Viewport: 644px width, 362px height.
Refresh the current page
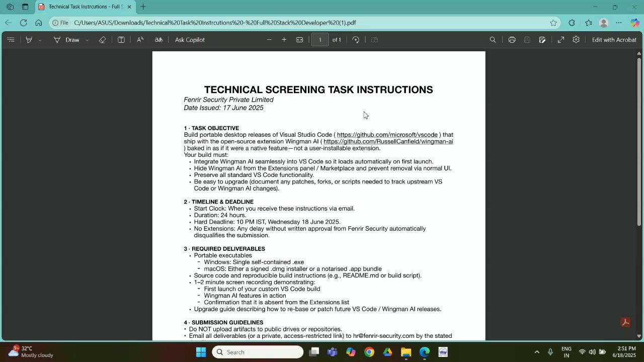[x=24, y=23]
